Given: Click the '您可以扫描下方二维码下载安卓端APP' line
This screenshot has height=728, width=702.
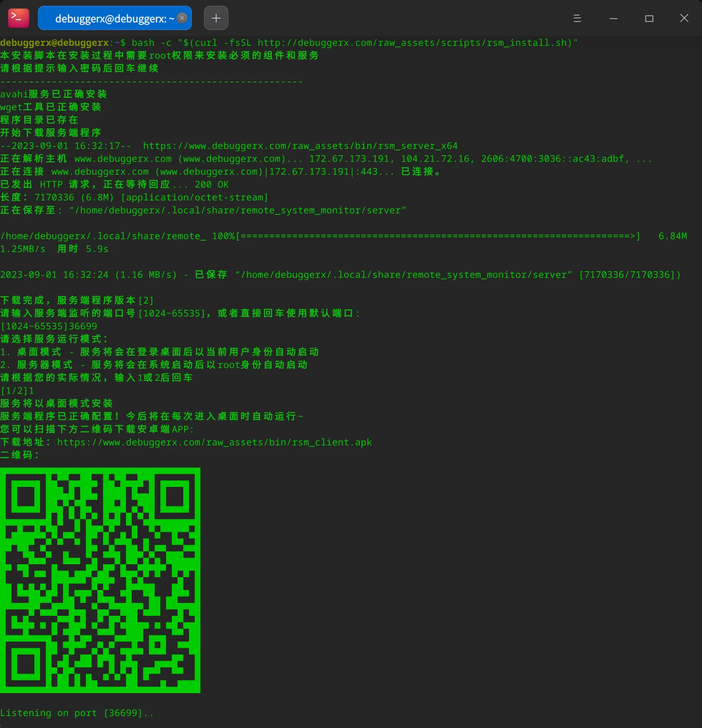Looking at the screenshot, I should [97, 430].
